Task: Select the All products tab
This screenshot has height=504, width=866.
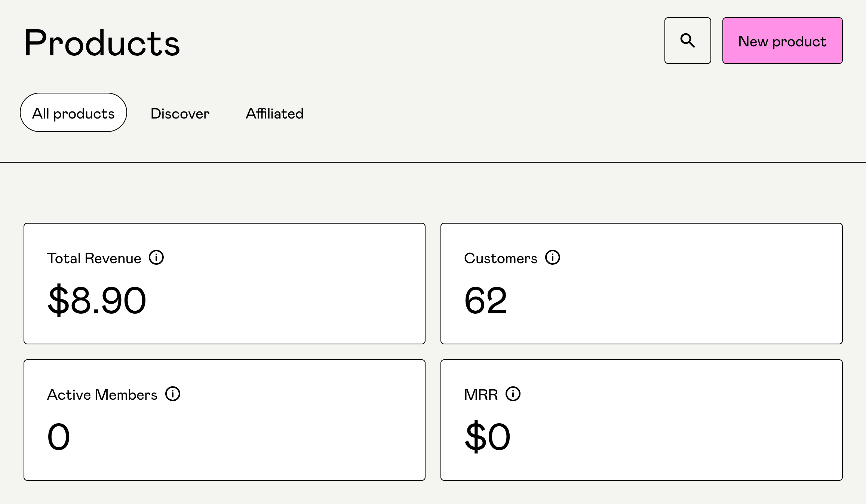Action: (x=74, y=113)
